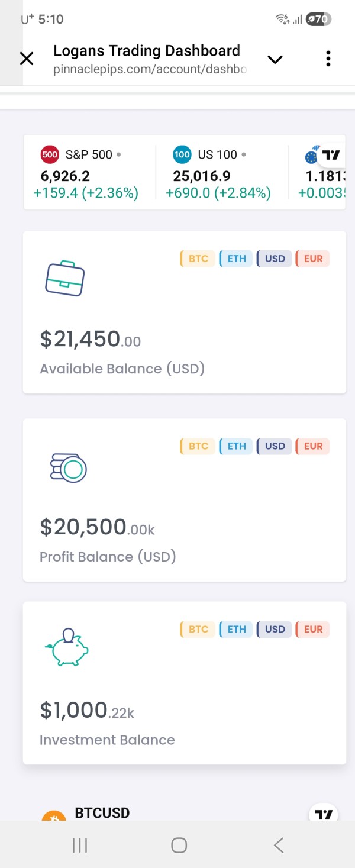This screenshot has width=355, height=868.
Task: Select ETH on Investment Balance card
Action: click(x=236, y=629)
